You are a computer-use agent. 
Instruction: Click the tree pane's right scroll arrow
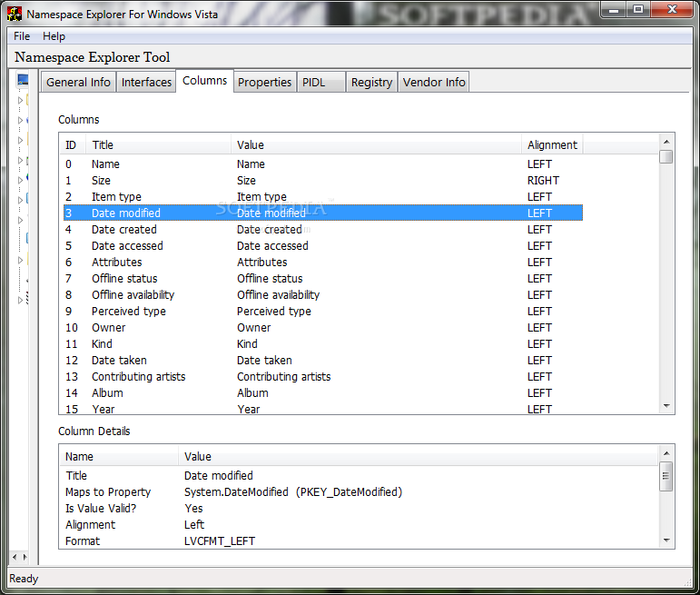click(25, 557)
